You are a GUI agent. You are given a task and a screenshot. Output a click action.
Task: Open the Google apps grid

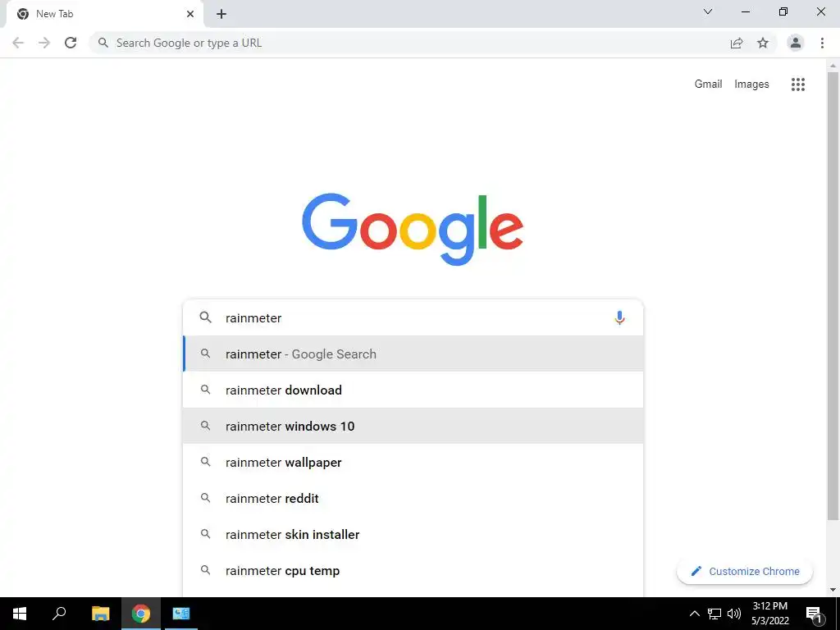pyautogui.click(x=797, y=84)
